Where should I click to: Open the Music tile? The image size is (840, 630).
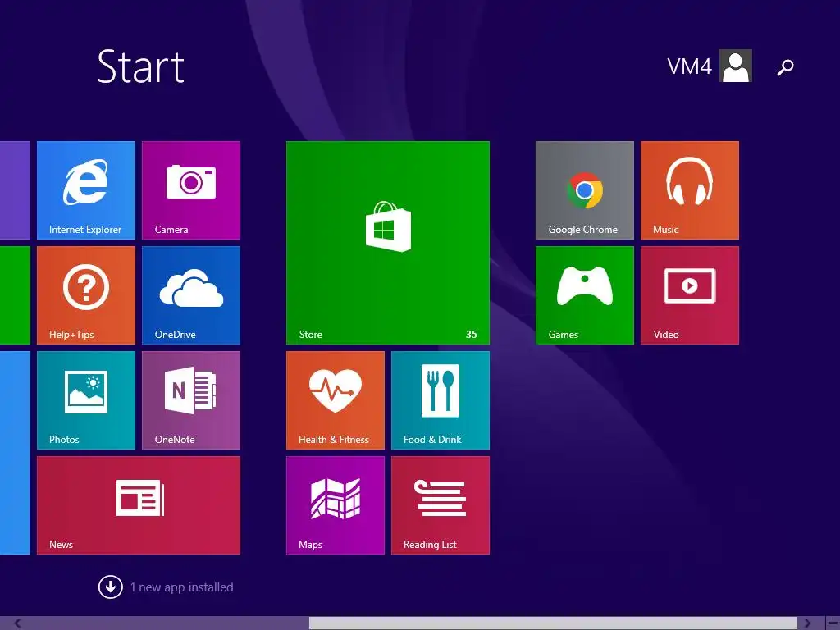point(689,190)
